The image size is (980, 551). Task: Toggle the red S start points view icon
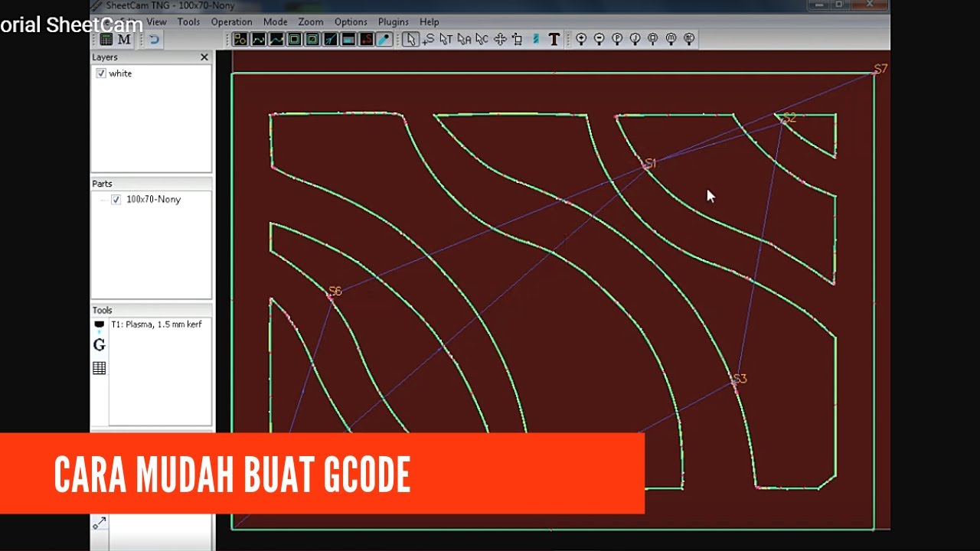(366, 39)
